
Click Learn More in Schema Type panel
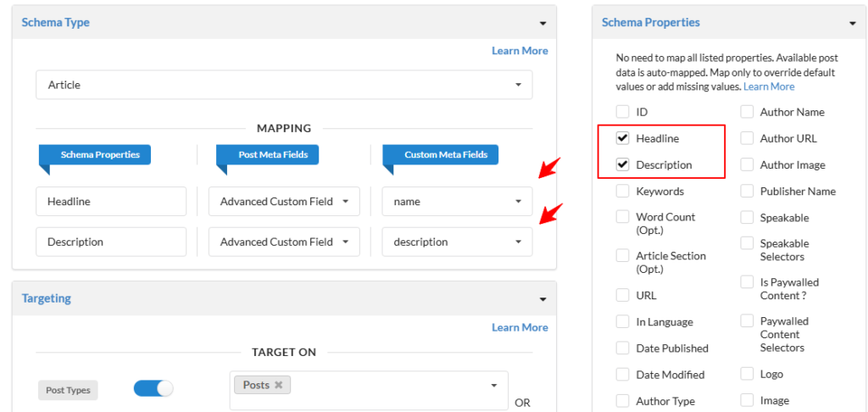coord(520,51)
